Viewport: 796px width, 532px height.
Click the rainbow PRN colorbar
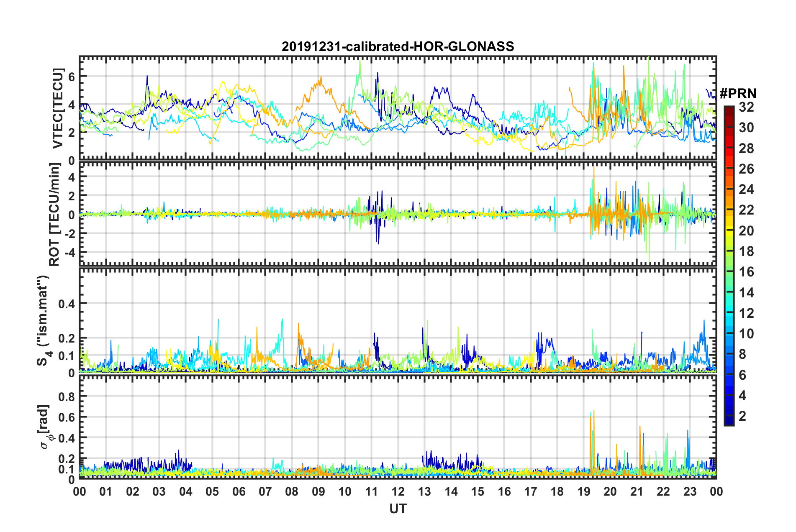(x=729, y=266)
